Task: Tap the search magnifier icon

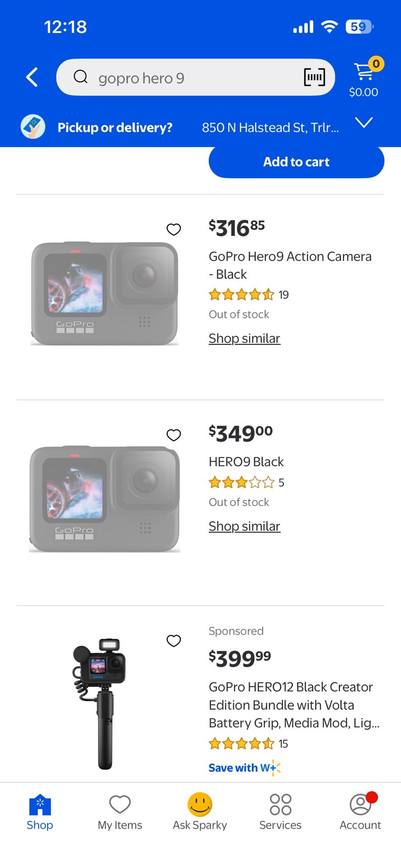Action: coord(80,77)
